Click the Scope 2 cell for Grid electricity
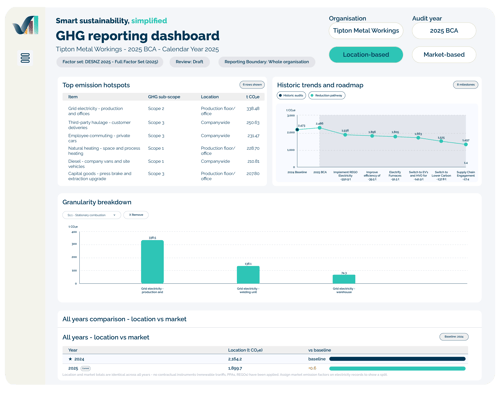Image resolution: width=500 pixels, height=414 pixels. pos(156,109)
